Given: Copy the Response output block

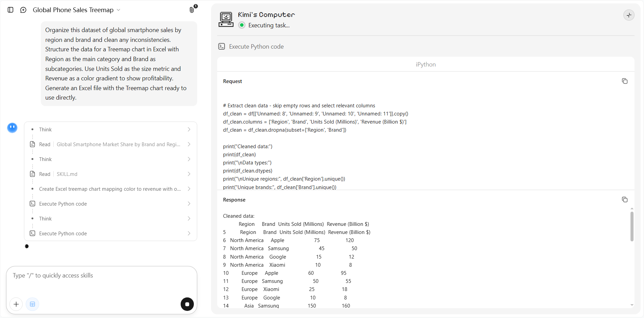Looking at the screenshot, I should 624,200.
